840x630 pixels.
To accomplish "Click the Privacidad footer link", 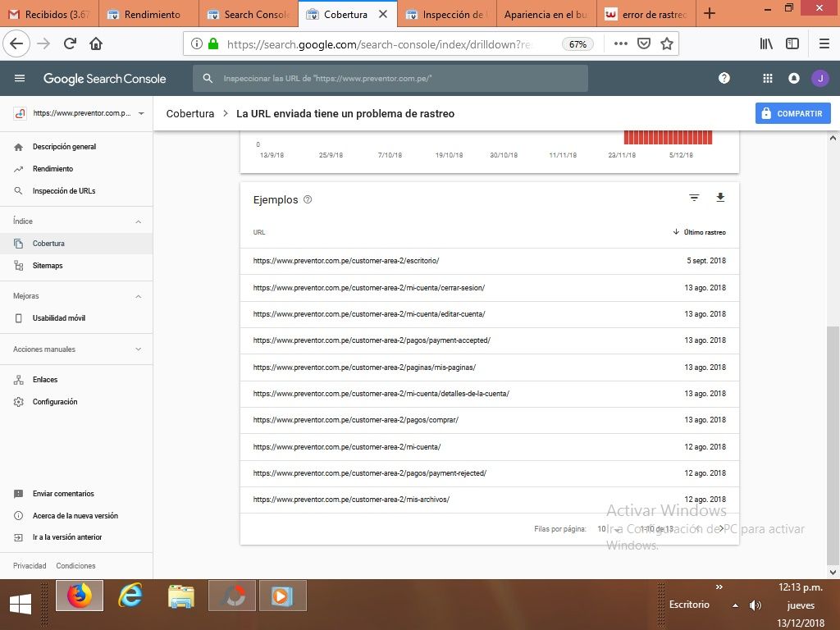I will pos(30,566).
